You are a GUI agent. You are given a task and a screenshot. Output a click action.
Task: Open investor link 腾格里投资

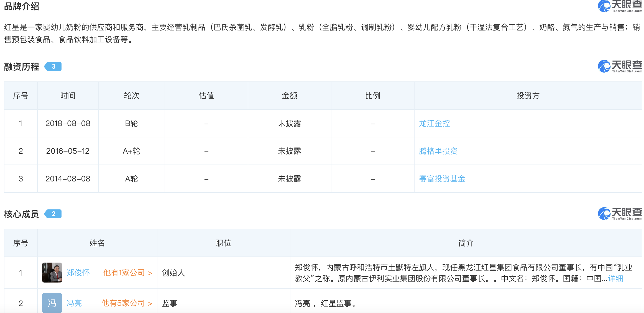pos(438,151)
